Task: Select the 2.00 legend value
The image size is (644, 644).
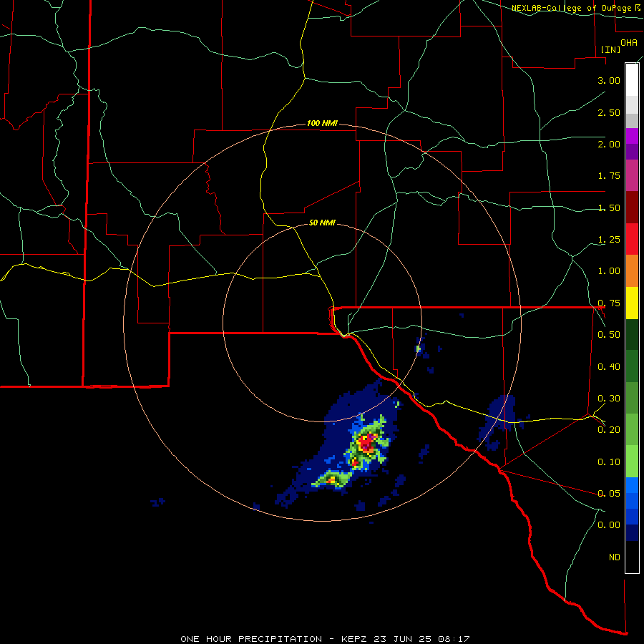Action: tap(609, 144)
